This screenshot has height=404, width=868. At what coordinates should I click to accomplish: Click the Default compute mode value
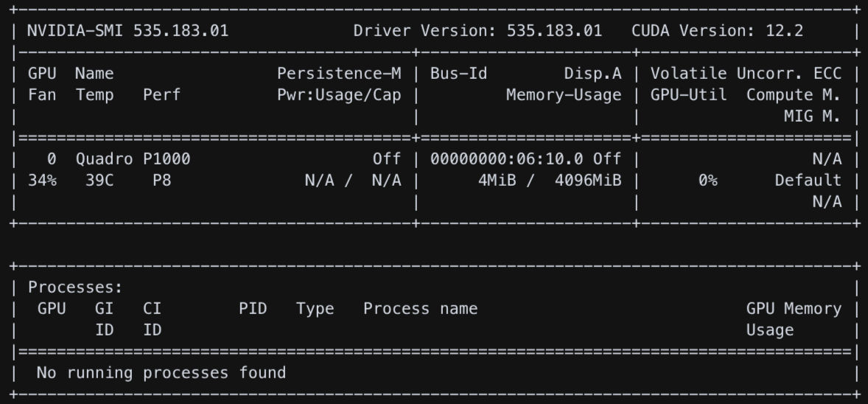pos(808,180)
